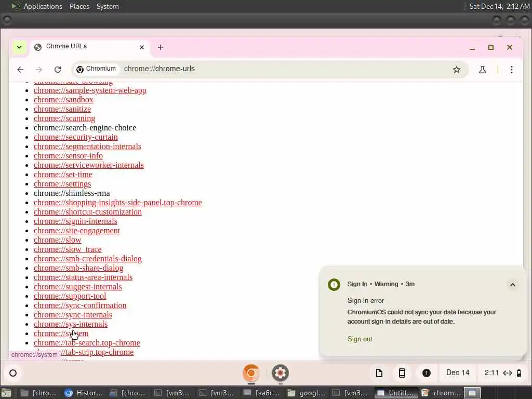Click the Chromium site info chip
The height and width of the screenshot is (399, 532).
pyautogui.click(x=96, y=69)
